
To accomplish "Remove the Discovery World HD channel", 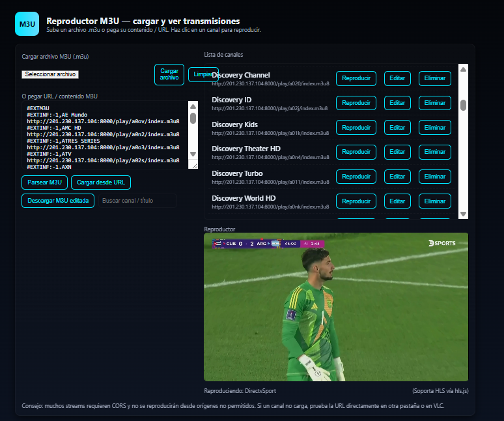I will pyautogui.click(x=434, y=201).
